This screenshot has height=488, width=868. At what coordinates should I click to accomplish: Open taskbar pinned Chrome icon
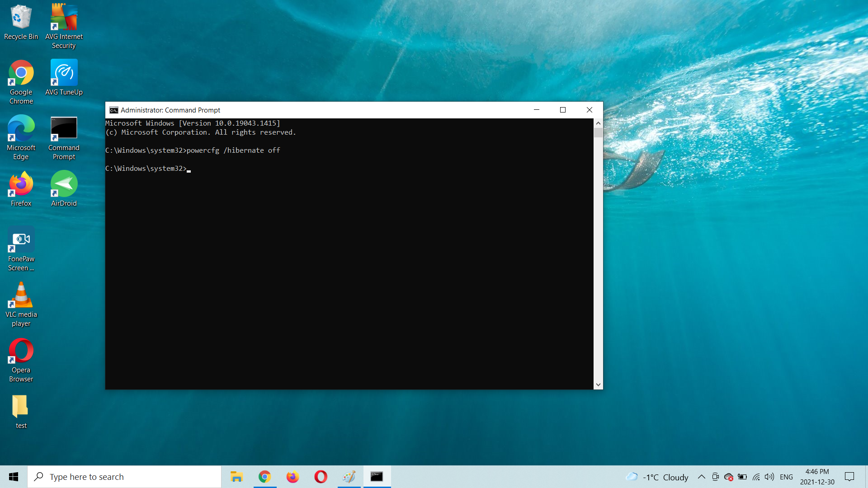pos(264,476)
